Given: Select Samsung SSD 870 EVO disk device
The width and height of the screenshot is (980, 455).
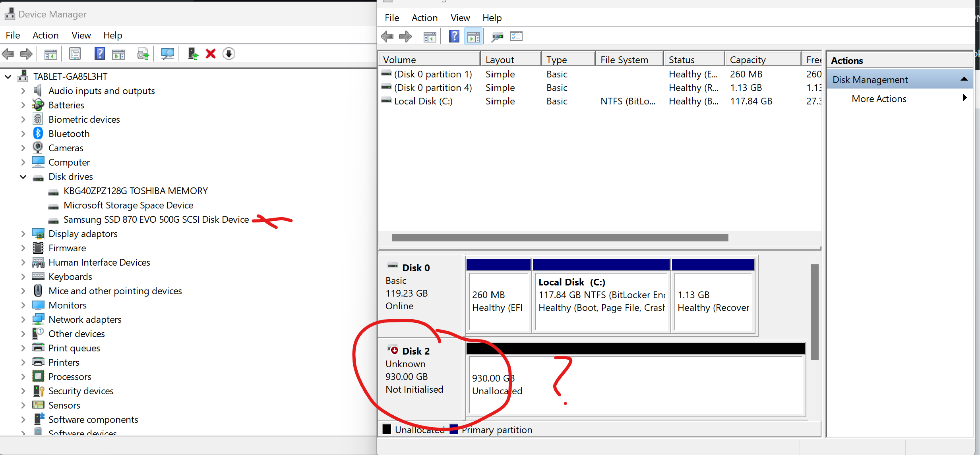Looking at the screenshot, I should point(156,220).
